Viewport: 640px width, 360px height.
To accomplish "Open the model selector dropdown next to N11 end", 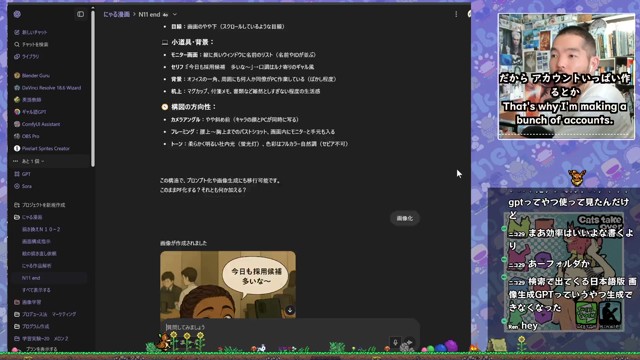I will (x=175, y=14).
